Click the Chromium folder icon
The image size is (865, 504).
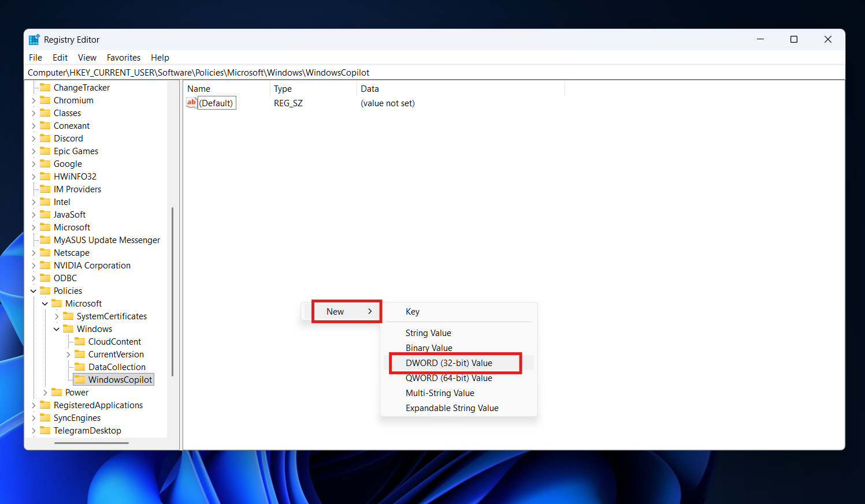pos(45,100)
